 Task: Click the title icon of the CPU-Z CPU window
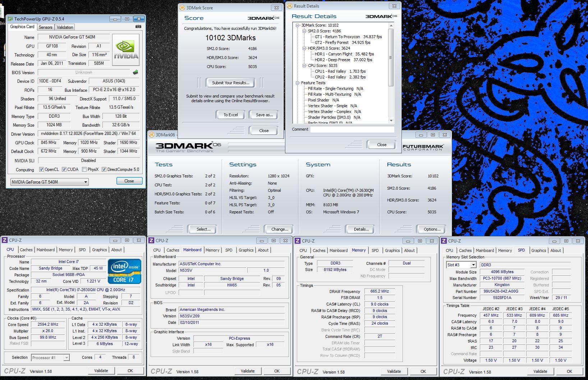click(5, 240)
